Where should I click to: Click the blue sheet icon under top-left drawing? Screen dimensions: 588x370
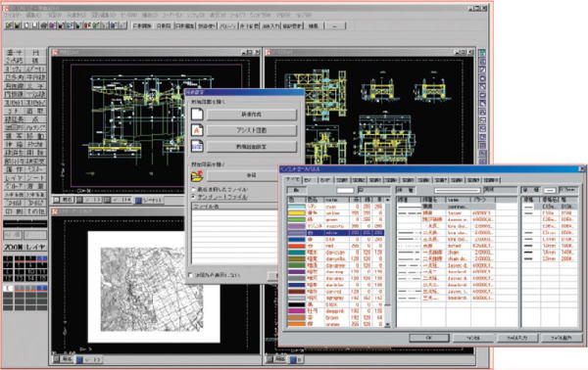[x=138, y=201]
